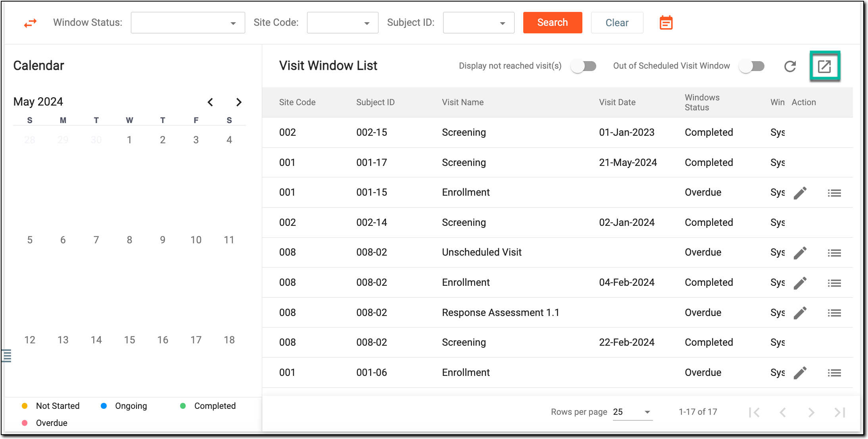The height and width of the screenshot is (439, 868).
Task: Select April 28 greyed date in calendar
Action: 30,140
